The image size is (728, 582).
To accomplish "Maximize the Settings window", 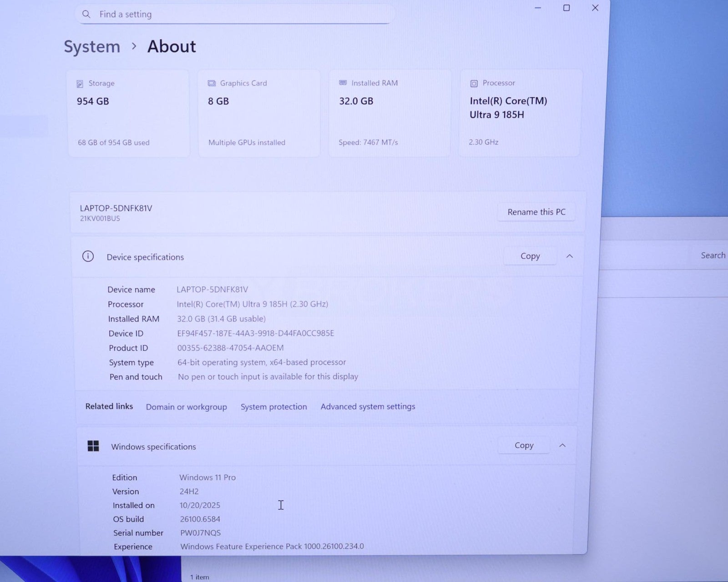I will (x=566, y=8).
